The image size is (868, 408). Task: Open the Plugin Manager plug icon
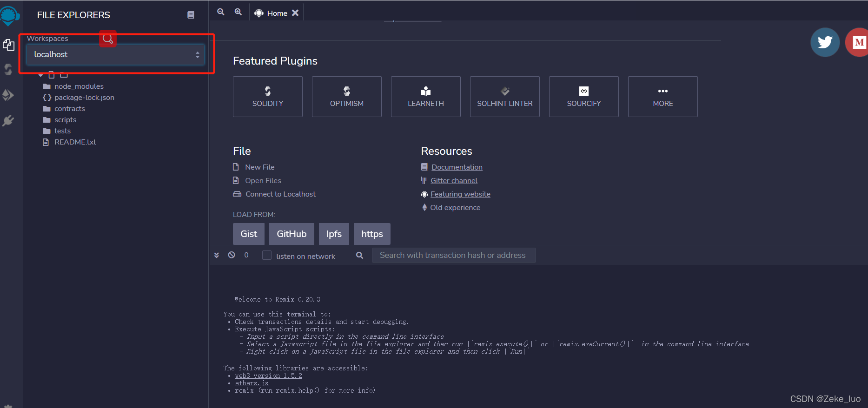coord(8,121)
